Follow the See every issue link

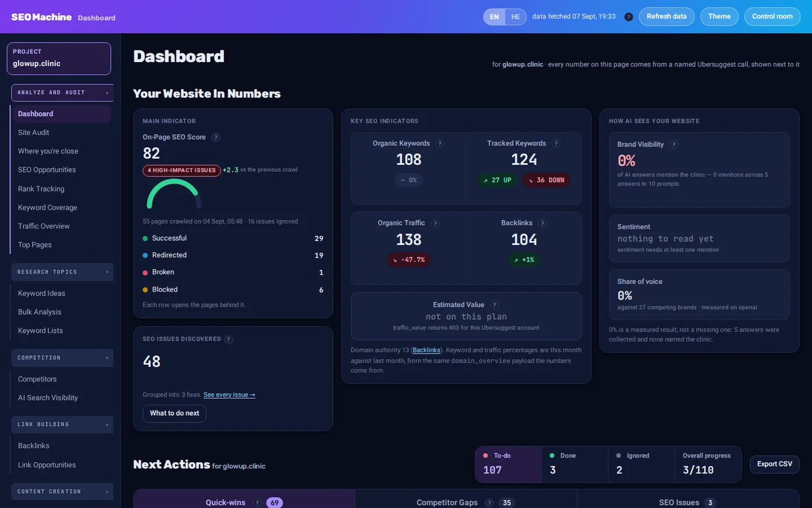(x=229, y=395)
